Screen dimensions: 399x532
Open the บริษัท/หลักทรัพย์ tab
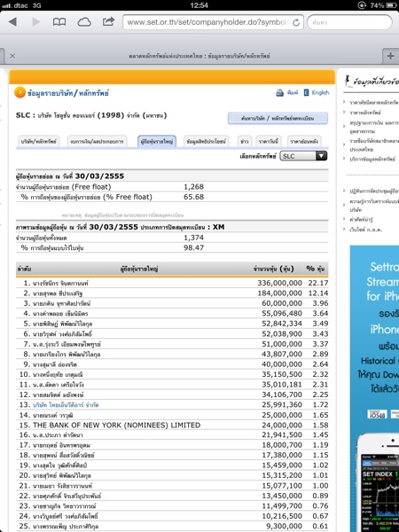tap(39, 141)
